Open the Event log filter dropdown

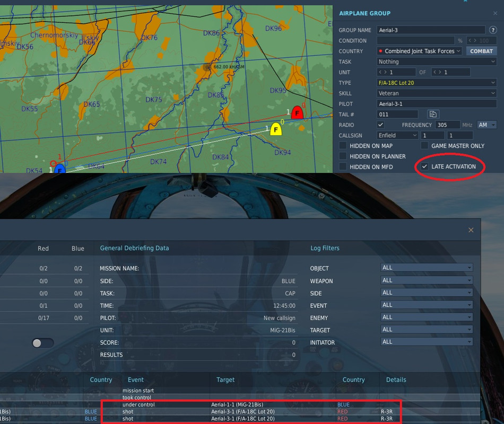coord(427,305)
